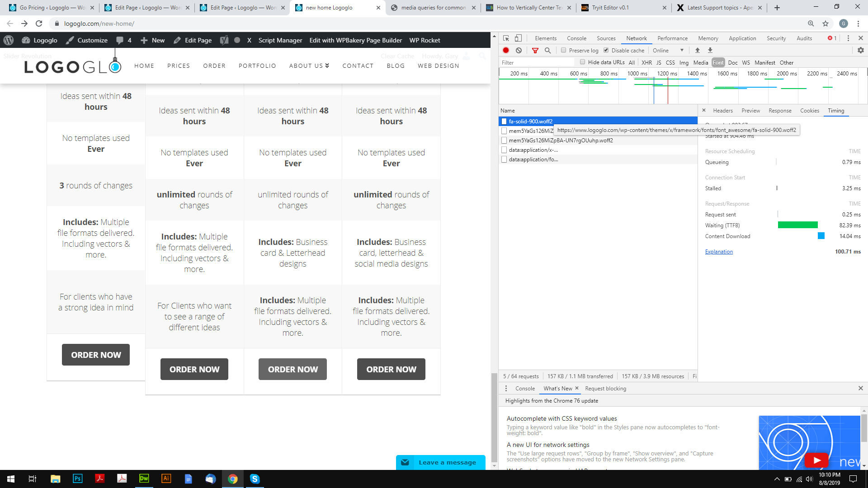The image size is (868, 488).
Task: Expand the About Us menu
Action: pyautogui.click(x=309, y=66)
